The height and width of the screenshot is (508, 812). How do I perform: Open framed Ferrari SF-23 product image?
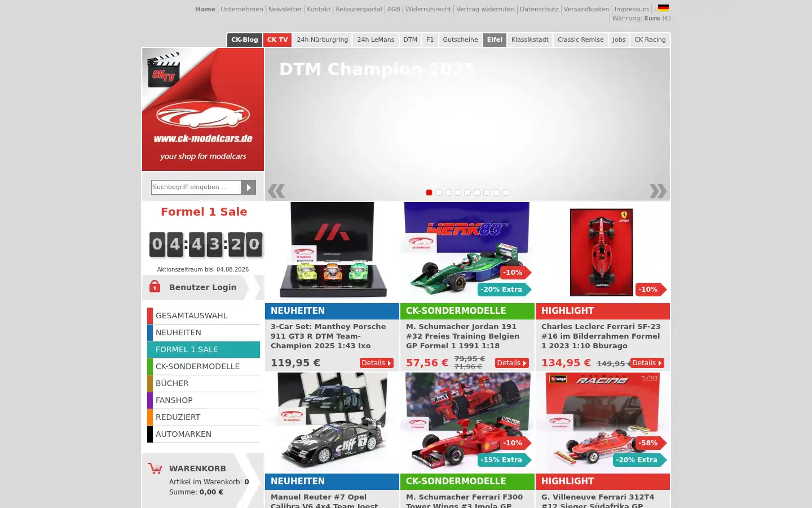(x=602, y=252)
